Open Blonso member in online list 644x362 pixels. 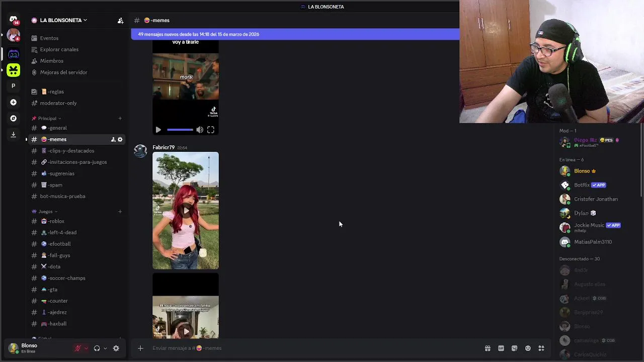[x=599, y=171]
